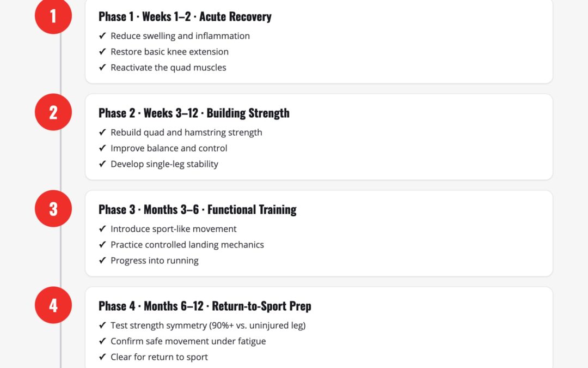Click Confirm safe movement under fatigue item
This screenshot has width=588, height=368.
point(188,341)
